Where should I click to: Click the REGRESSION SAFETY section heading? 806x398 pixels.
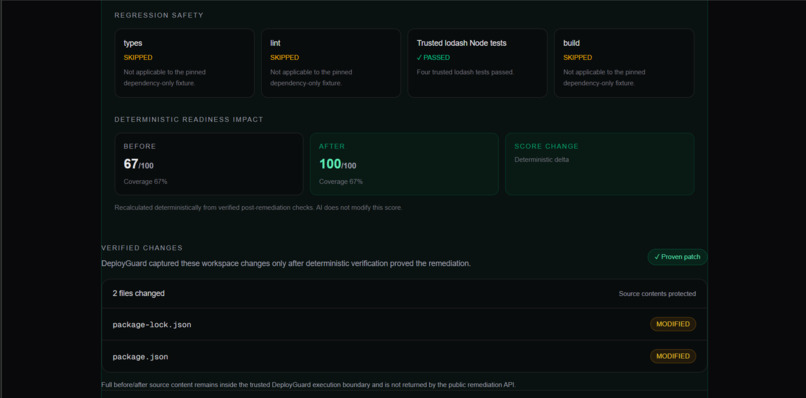click(x=159, y=15)
